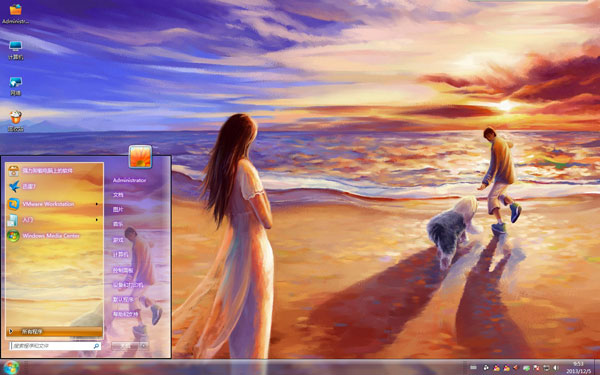Click the first QQ penguin tray icon
Screen dimensions: 600x375
(497, 368)
